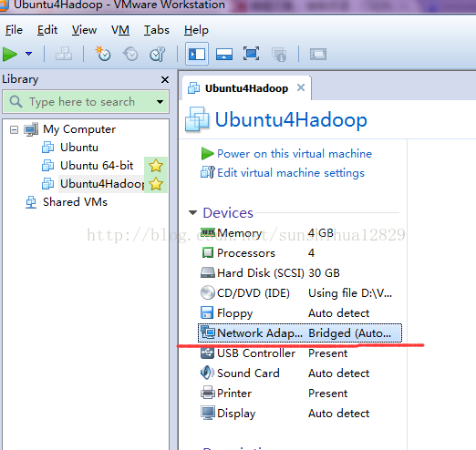
Task: Toggle favorite star for Ubuntu4Hadoop
Action: (156, 184)
